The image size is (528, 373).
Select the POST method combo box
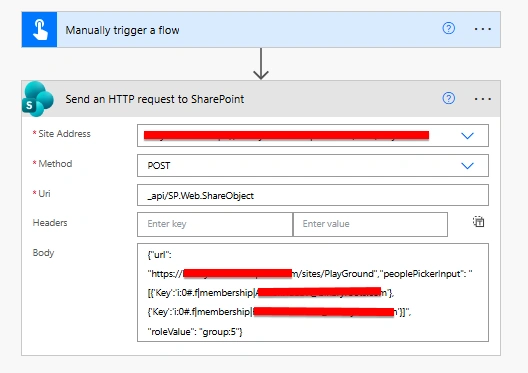[x=313, y=166]
